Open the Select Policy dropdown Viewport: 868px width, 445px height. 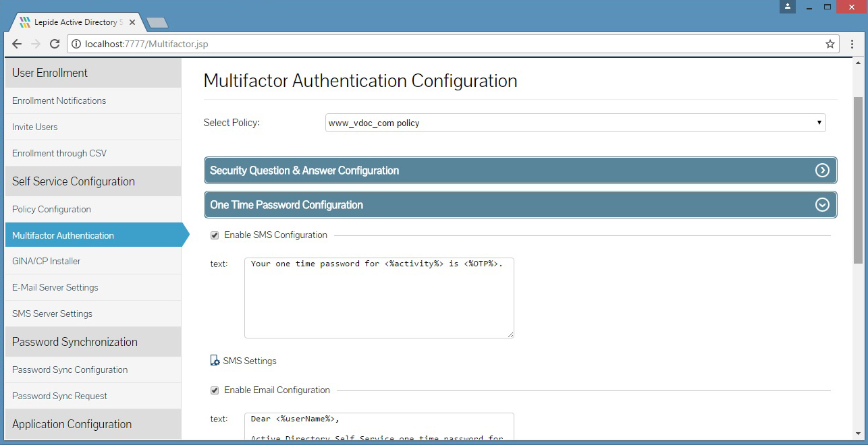coord(575,123)
